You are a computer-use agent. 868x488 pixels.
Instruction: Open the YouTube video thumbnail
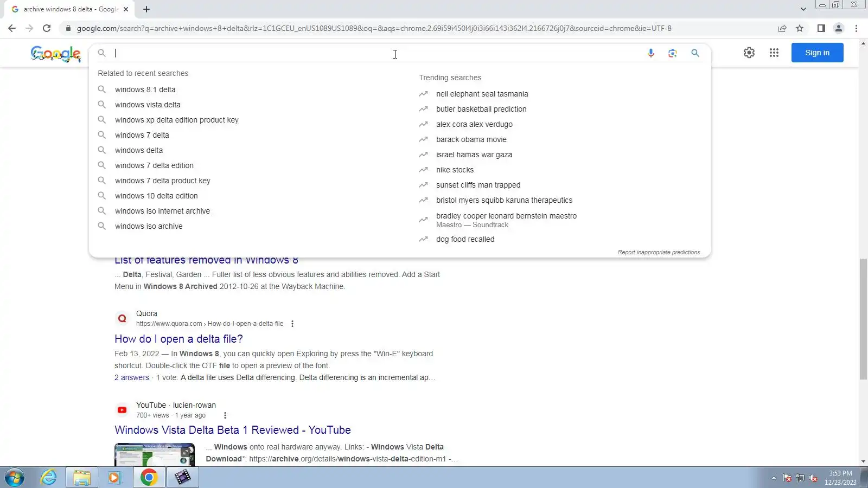coord(155,454)
